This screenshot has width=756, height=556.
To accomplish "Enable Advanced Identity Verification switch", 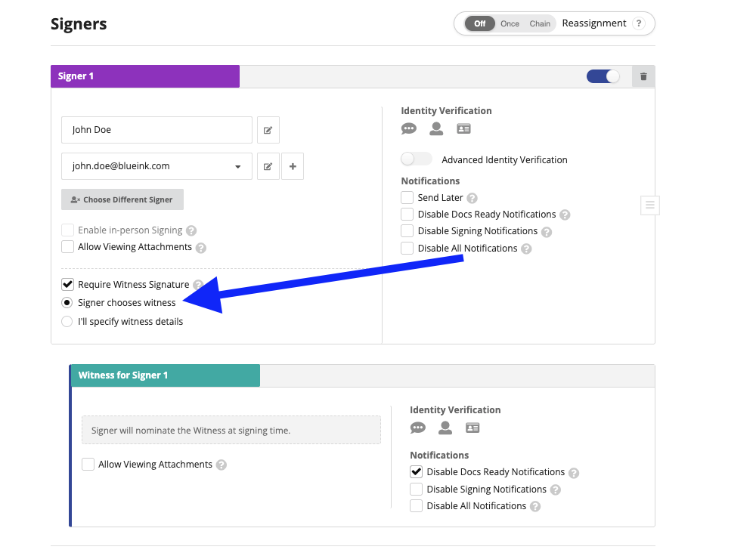I will [417, 159].
